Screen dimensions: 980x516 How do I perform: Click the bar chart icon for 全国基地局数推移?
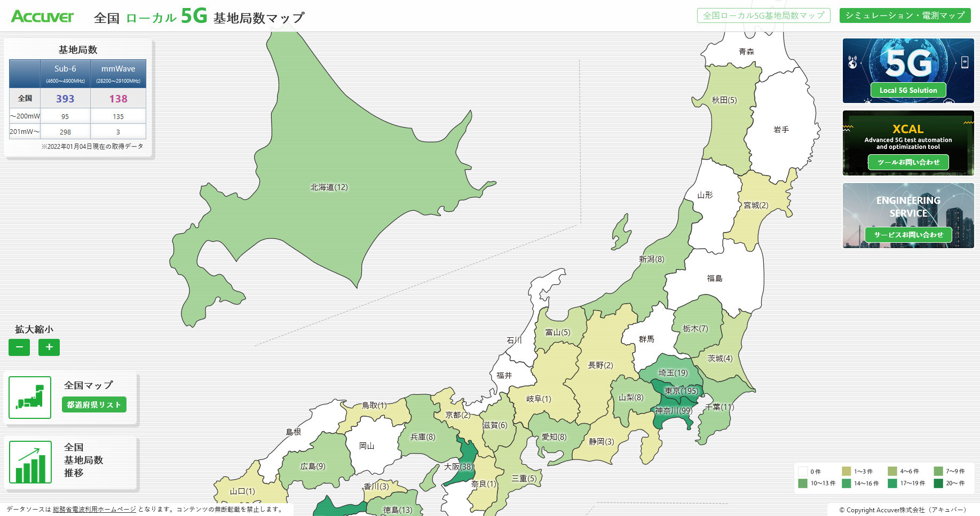30,462
